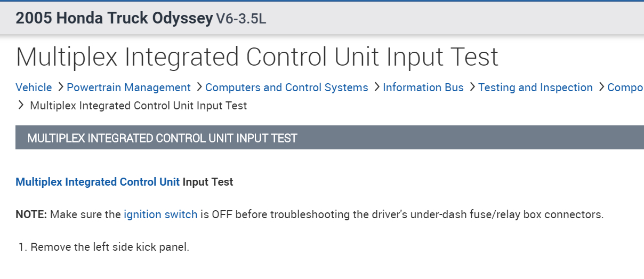
Task: Open the Powertrain Management breadcrumb
Action: [128, 87]
